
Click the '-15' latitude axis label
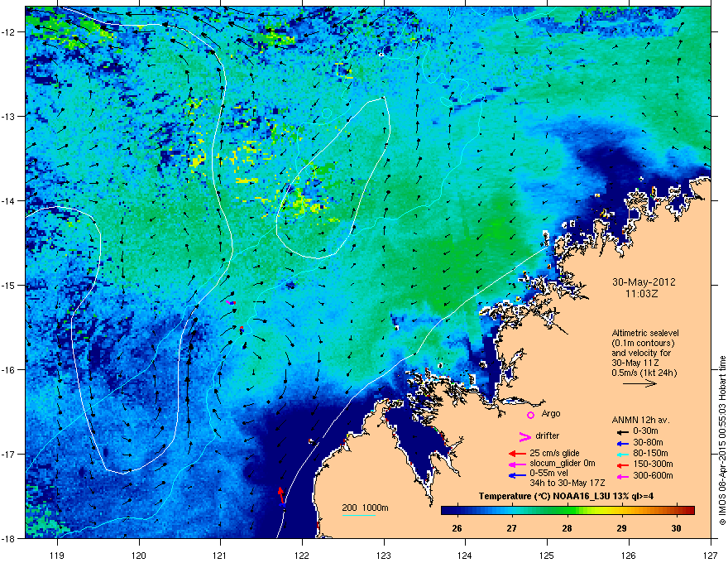[x=8, y=285]
